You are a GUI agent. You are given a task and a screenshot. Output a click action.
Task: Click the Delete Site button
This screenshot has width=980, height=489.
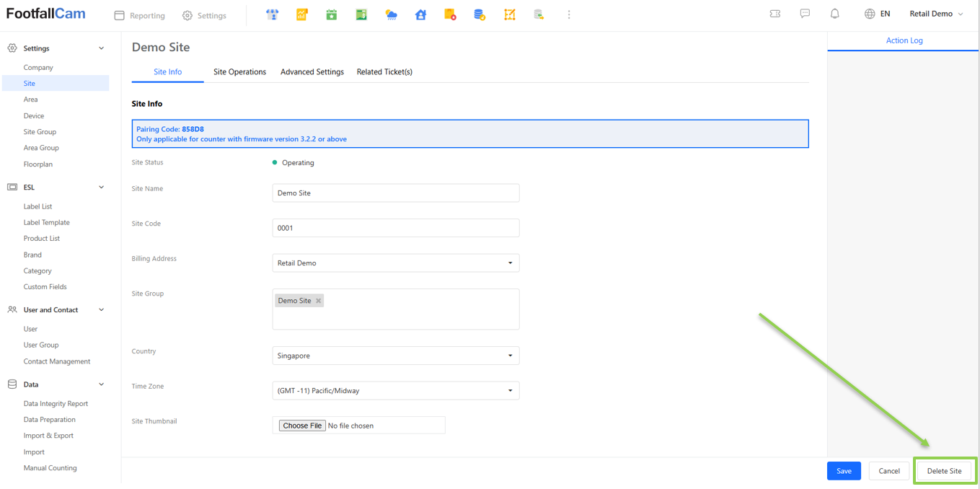[944, 471]
